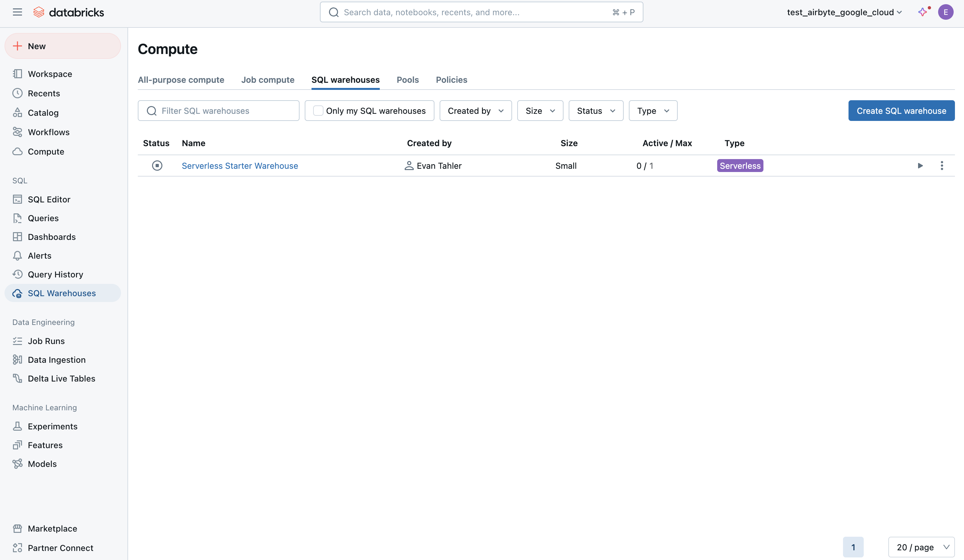Click the hamburger menu icon
Viewport: 964px width, 560px height.
coord(17,12)
